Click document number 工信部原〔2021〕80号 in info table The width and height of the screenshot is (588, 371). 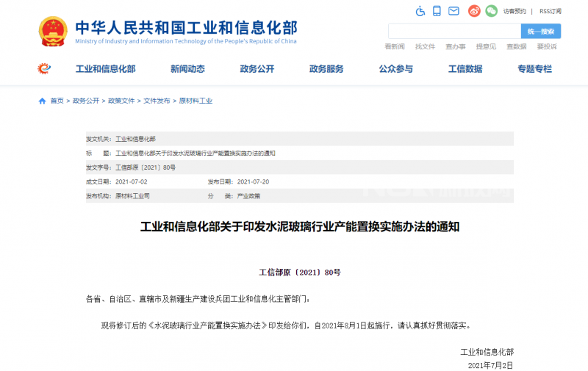coord(146,168)
